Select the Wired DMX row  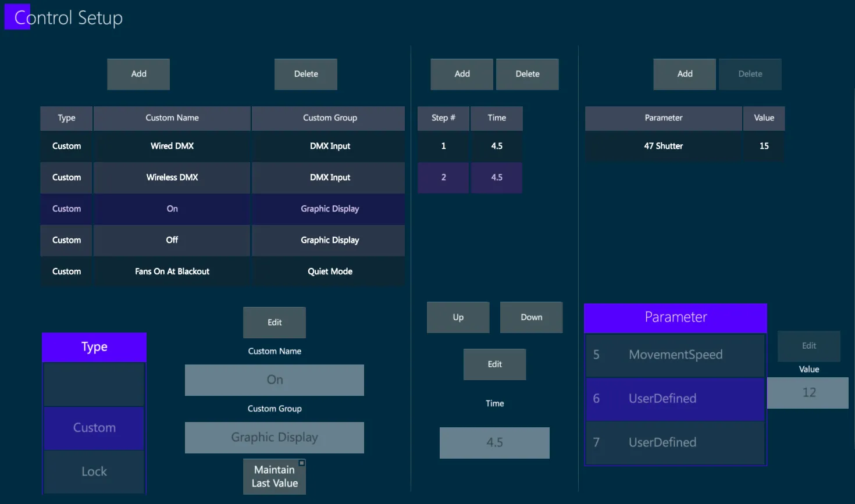click(222, 146)
